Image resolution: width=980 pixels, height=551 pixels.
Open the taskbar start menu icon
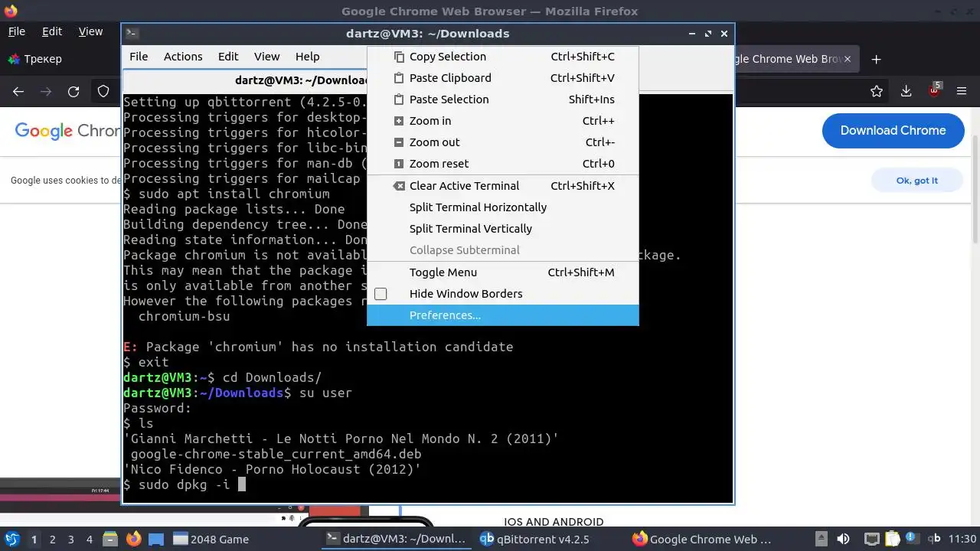click(x=11, y=539)
